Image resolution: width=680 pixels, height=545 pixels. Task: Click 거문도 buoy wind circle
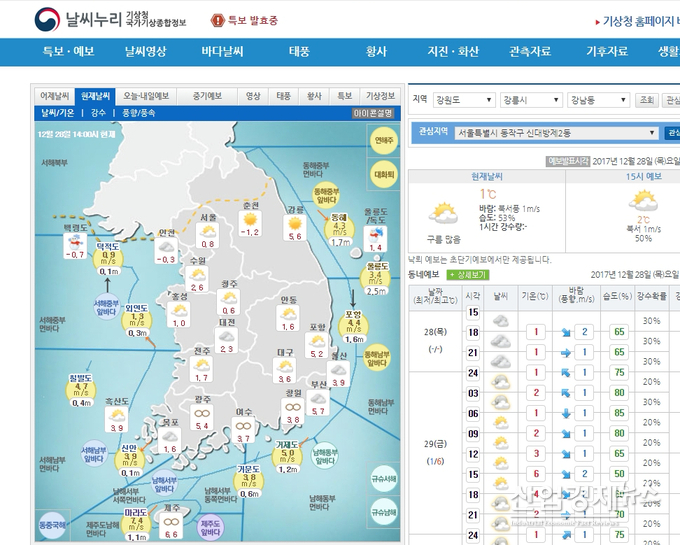pyautogui.click(x=249, y=480)
